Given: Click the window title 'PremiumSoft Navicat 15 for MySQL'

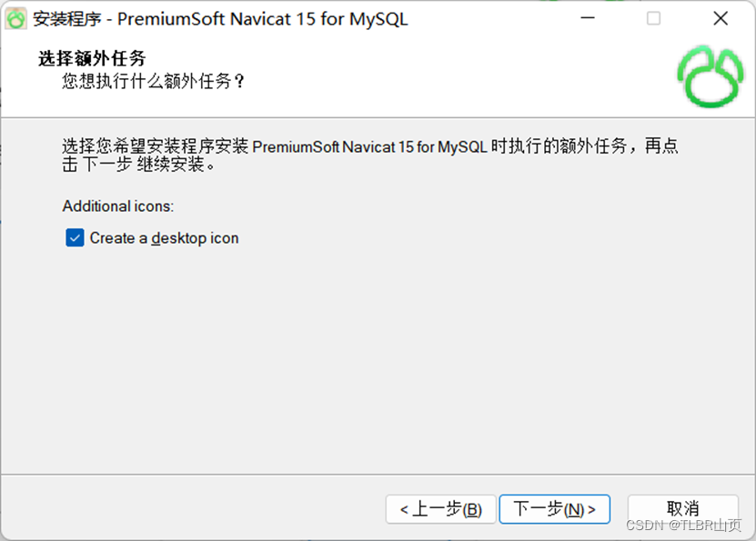Looking at the screenshot, I should [263, 19].
